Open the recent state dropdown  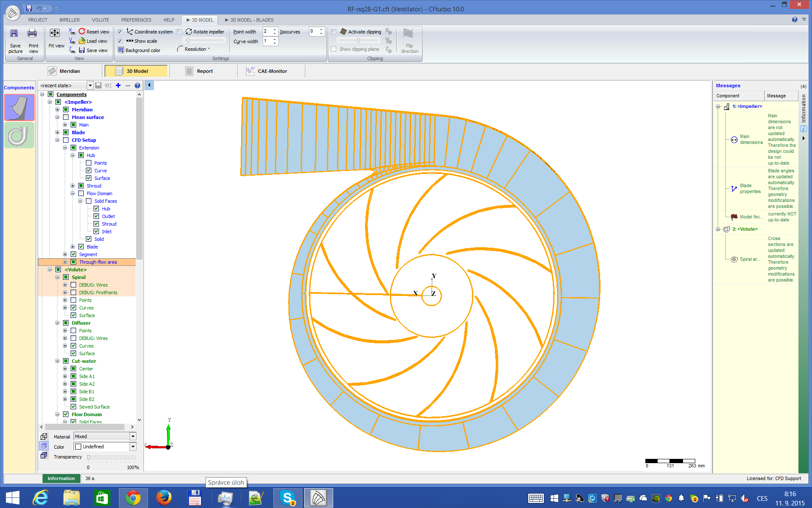(x=90, y=86)
